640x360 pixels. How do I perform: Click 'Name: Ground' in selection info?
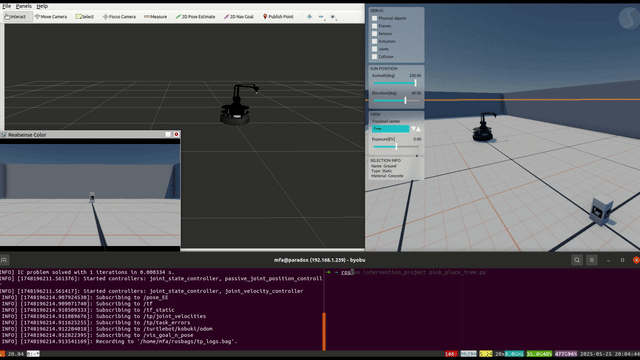click(383, 166)
